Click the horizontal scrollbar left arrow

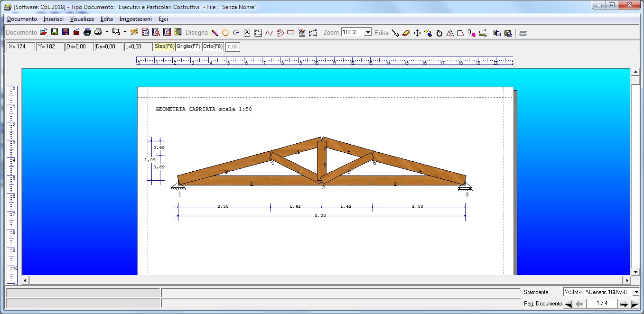[26, 280]
